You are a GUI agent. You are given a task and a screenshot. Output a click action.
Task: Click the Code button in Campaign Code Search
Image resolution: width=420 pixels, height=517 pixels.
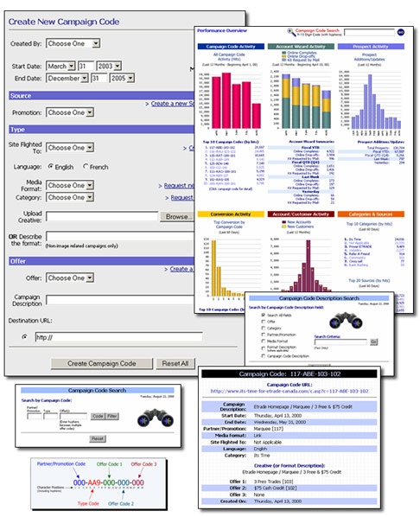(x=98, y=416)
